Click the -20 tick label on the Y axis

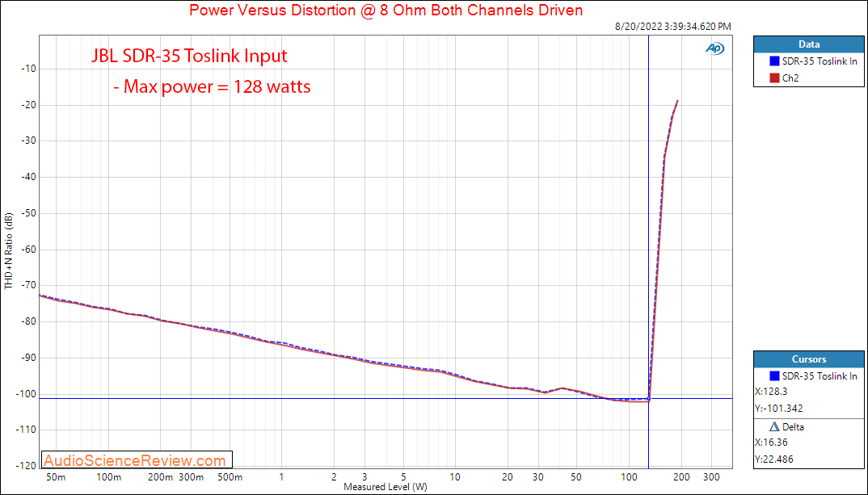(29, 105)
